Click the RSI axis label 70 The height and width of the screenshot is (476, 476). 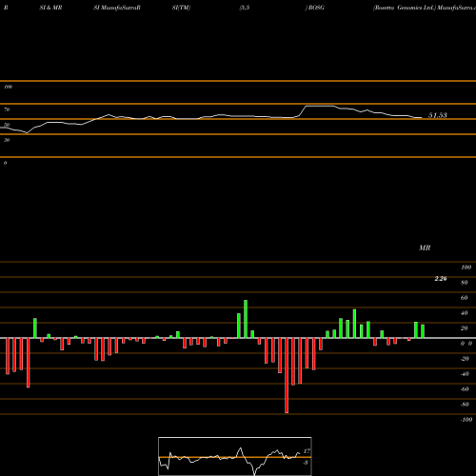click(x=7, y=109)
